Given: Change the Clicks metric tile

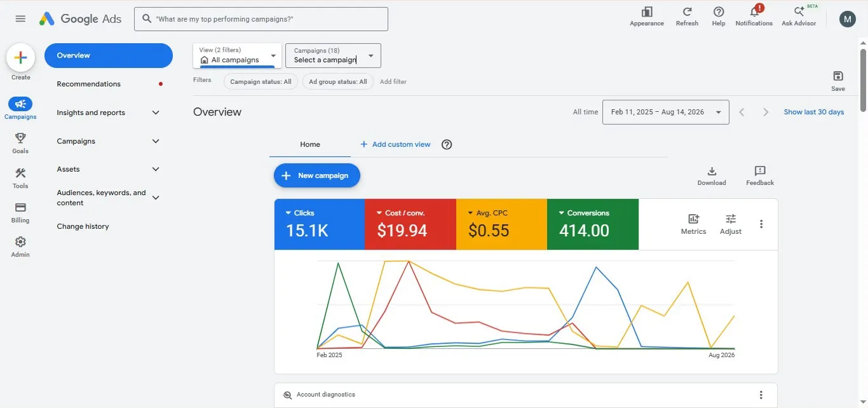Looking at the screenshot, I should (320, 224).
